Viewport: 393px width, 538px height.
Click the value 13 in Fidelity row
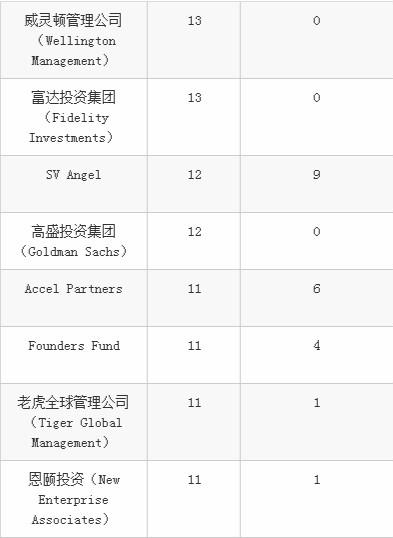(194, 97)
